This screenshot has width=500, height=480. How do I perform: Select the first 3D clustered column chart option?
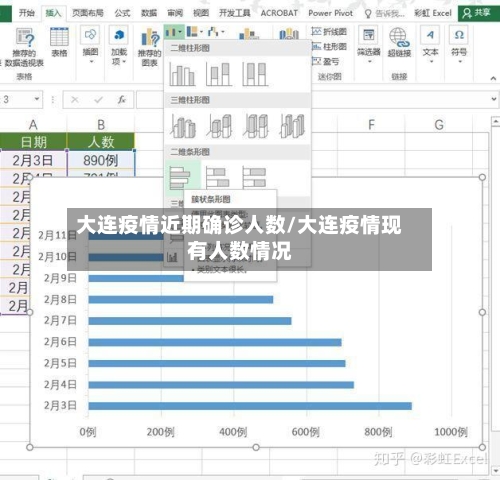183,126
